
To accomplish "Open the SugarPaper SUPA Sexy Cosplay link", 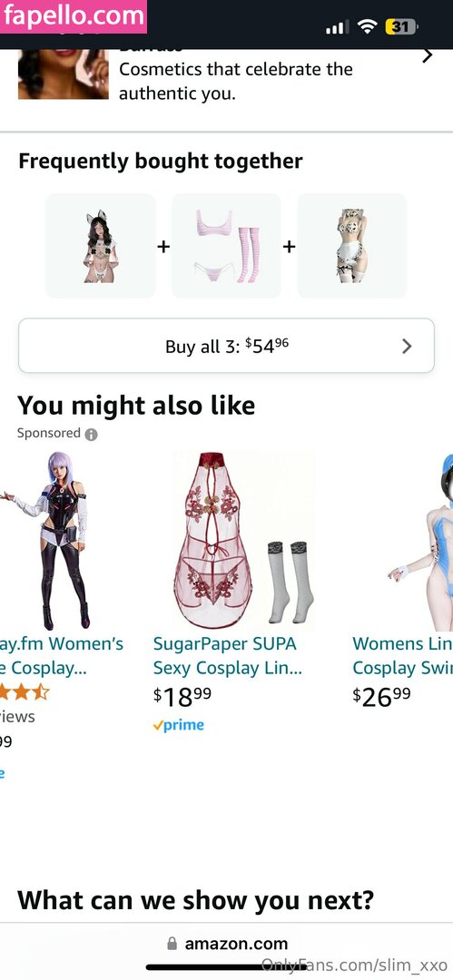I will pos(228,656).
